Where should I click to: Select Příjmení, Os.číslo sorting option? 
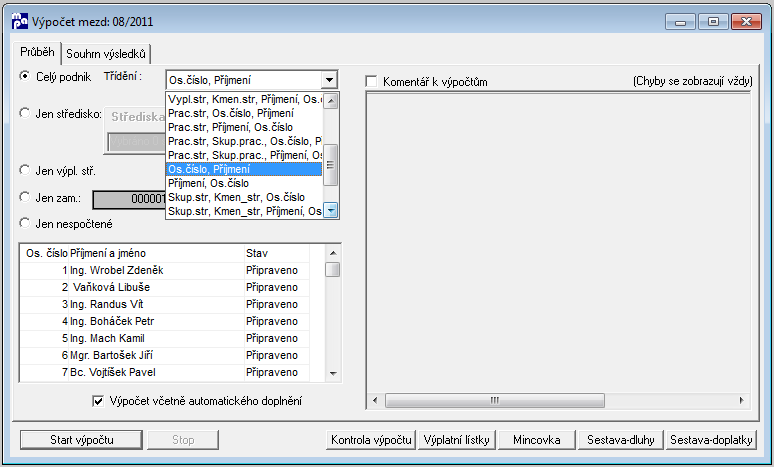coord(244,183)
